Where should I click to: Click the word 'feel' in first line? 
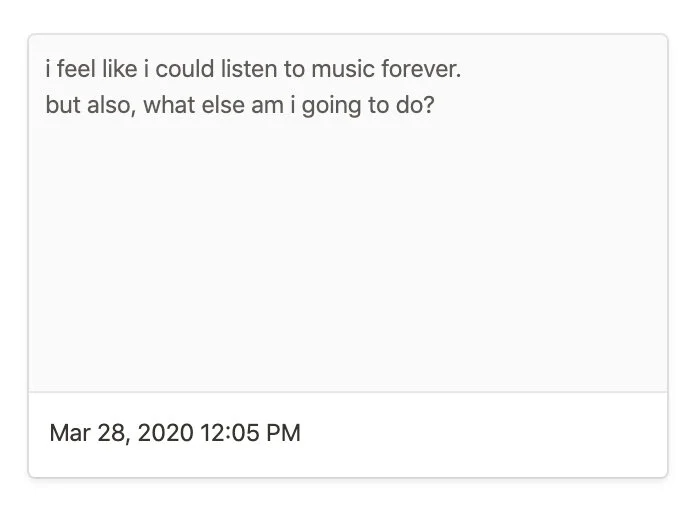[x=77, y=71]
